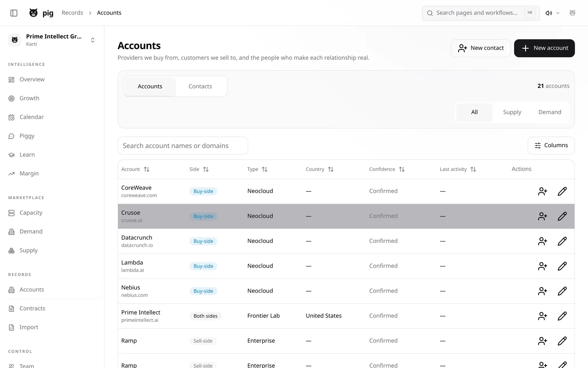The width and height of the screenshot is (588, 368).
Task: Click the Nebius account name
Action: pos(131,287)
